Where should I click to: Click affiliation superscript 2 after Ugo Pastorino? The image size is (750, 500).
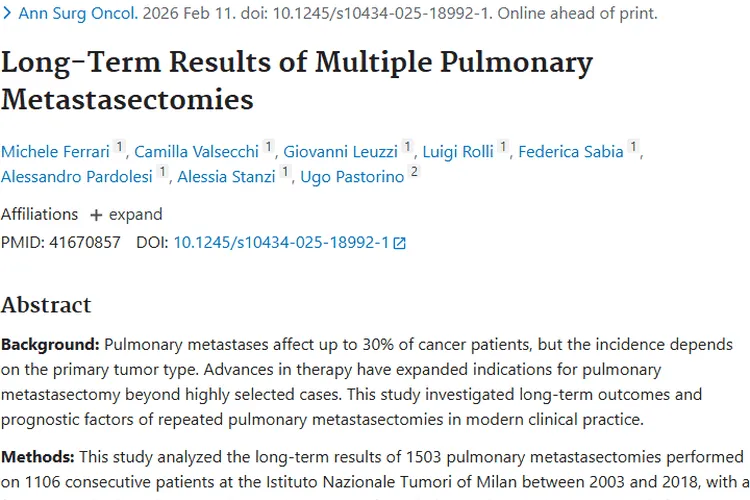(x=415, y=173)
